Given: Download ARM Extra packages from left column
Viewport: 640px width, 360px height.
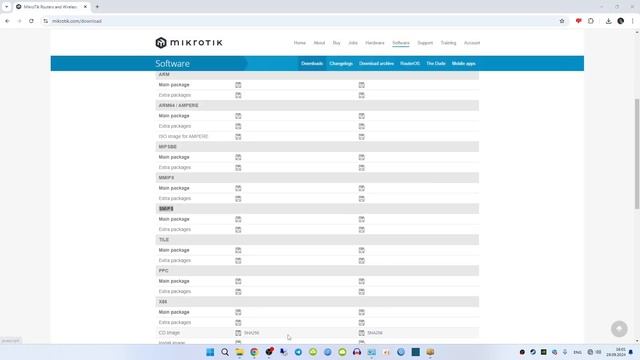Looking at the screenshot, I should click(238, 95).
